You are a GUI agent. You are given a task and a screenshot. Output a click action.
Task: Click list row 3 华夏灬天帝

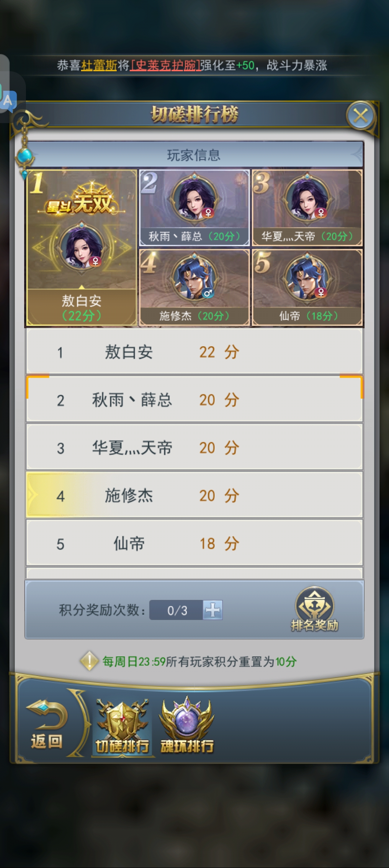[194, 447]
